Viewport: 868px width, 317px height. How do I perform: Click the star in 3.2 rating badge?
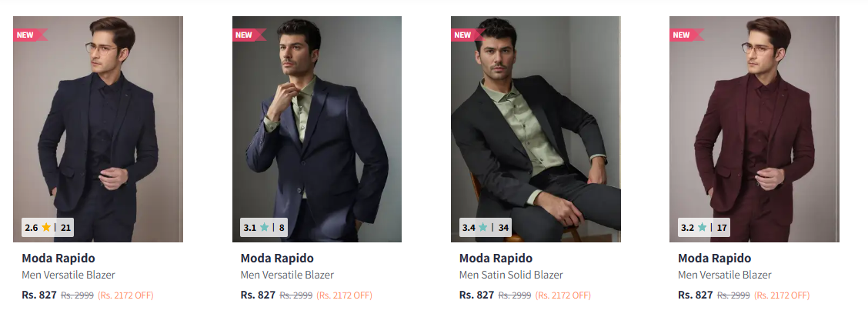click(702, 227)
